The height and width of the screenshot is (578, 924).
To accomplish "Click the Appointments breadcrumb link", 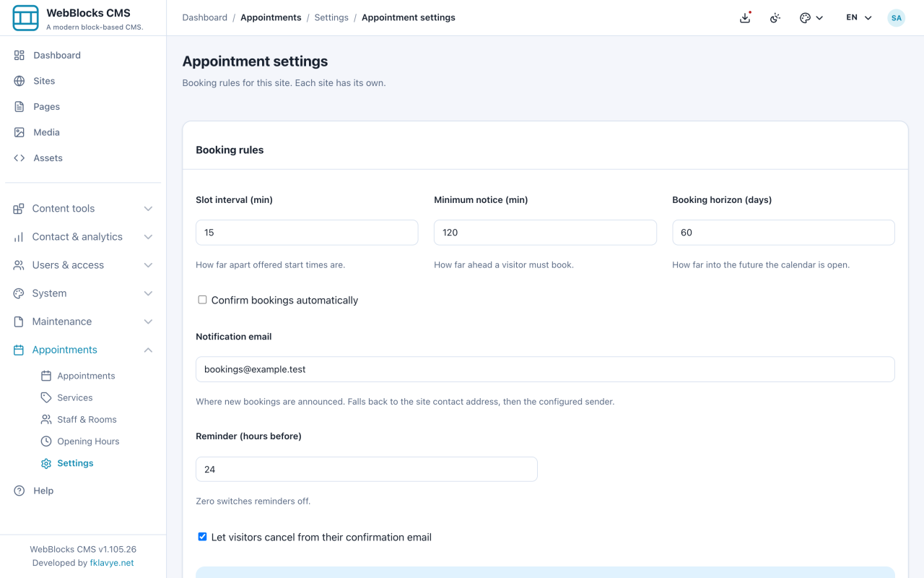I will [x=271, y=17].
